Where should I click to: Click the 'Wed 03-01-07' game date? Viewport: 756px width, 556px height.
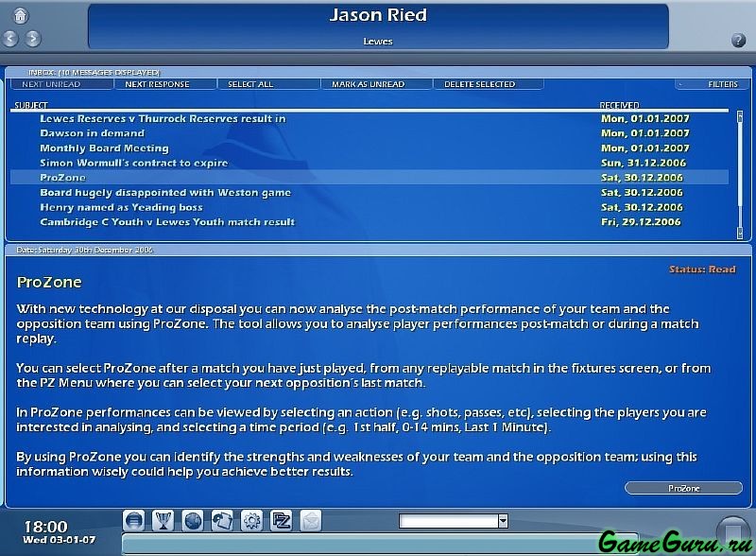tap(59, 540)
